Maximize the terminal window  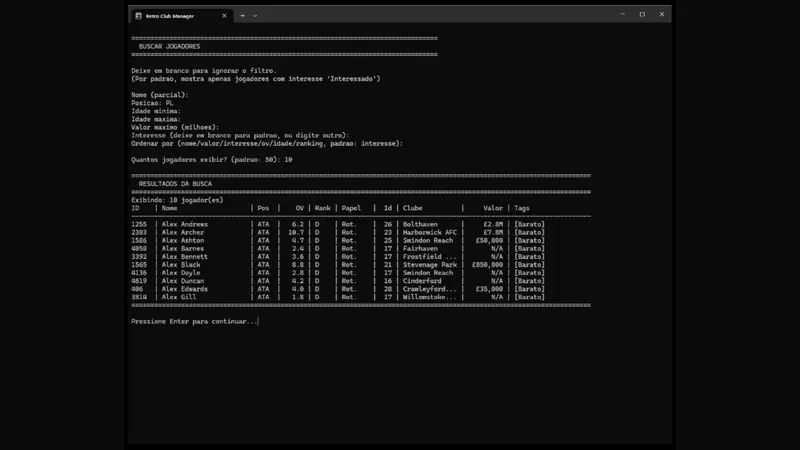(x=642, y=14)
